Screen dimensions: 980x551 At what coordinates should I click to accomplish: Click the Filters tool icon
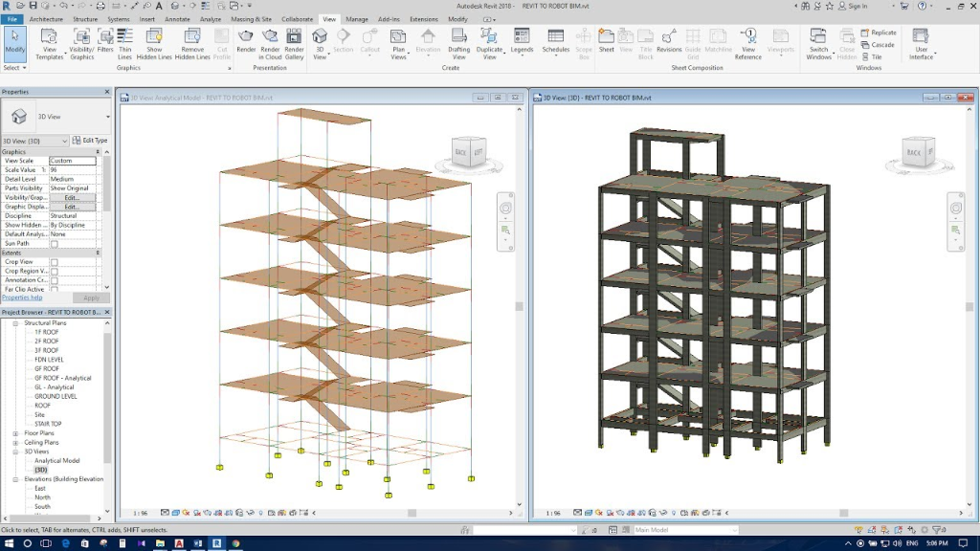click(x=105, y=40)
